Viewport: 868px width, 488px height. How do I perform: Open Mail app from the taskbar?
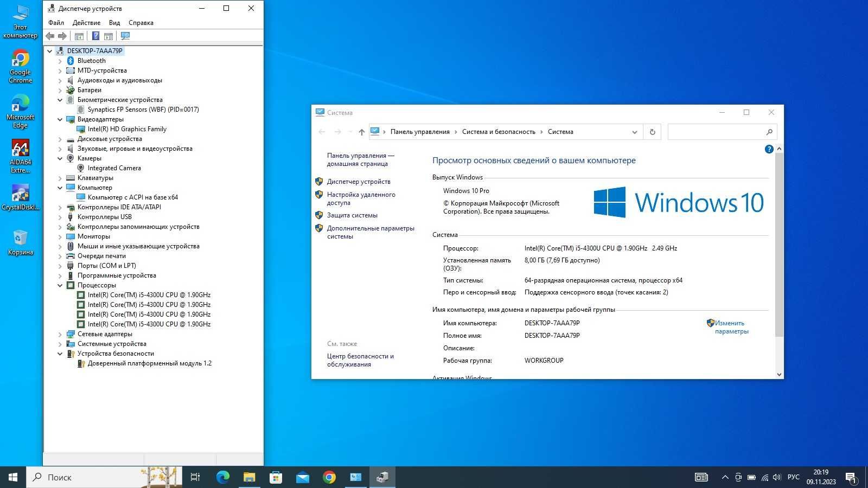302,477
